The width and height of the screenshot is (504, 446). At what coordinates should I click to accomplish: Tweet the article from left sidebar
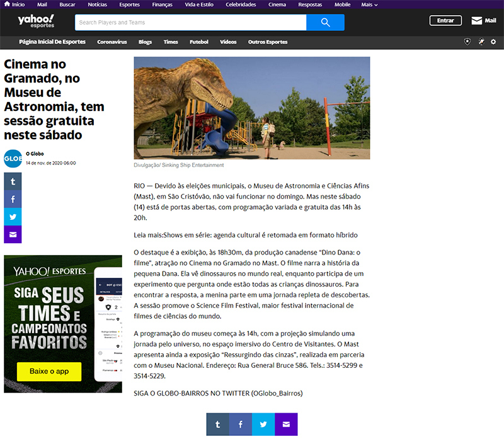(13, 217)
